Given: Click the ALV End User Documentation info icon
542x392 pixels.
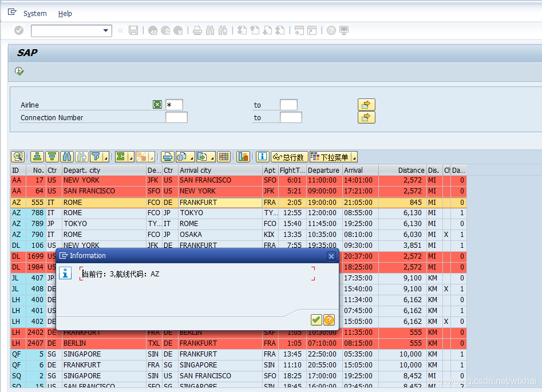Looking at the screenshot, I should point(262,157).
